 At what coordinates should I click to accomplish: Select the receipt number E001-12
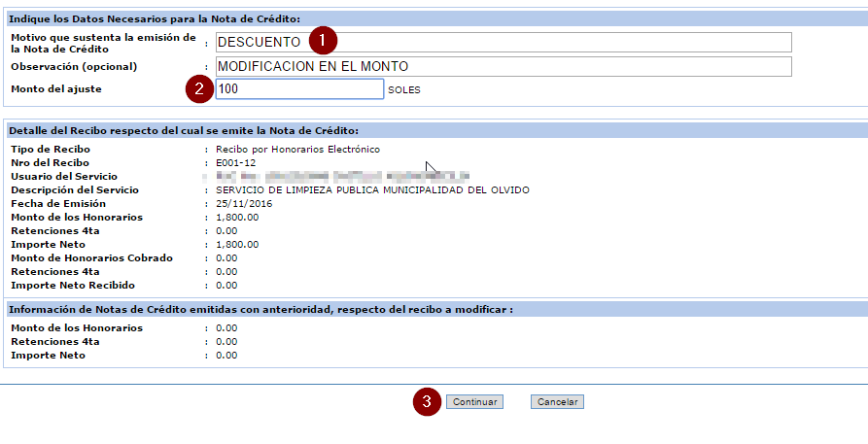236,162
